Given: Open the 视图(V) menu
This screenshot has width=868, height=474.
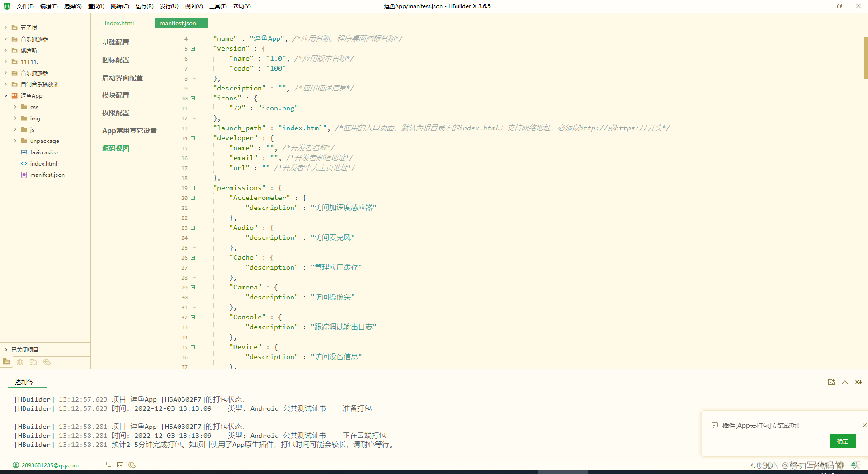Looking at the screenshot, I should 193,6.
